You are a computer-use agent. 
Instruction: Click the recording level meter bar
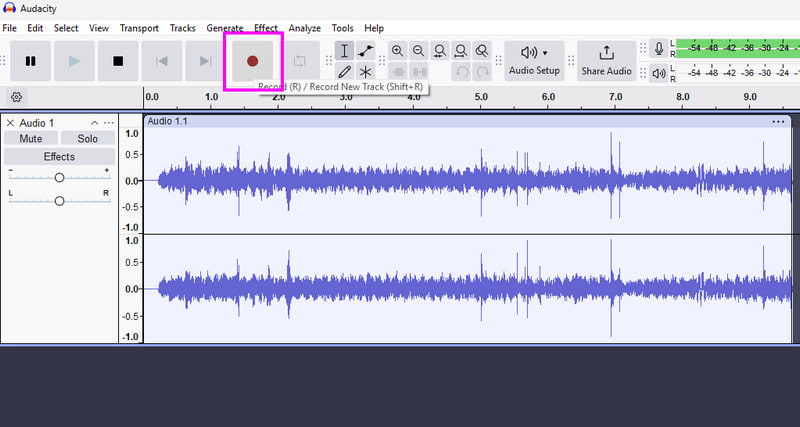(738, 49)
